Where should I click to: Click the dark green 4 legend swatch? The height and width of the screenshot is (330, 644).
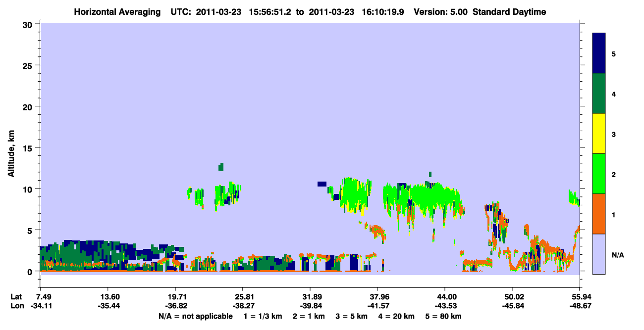click(599, 94)
